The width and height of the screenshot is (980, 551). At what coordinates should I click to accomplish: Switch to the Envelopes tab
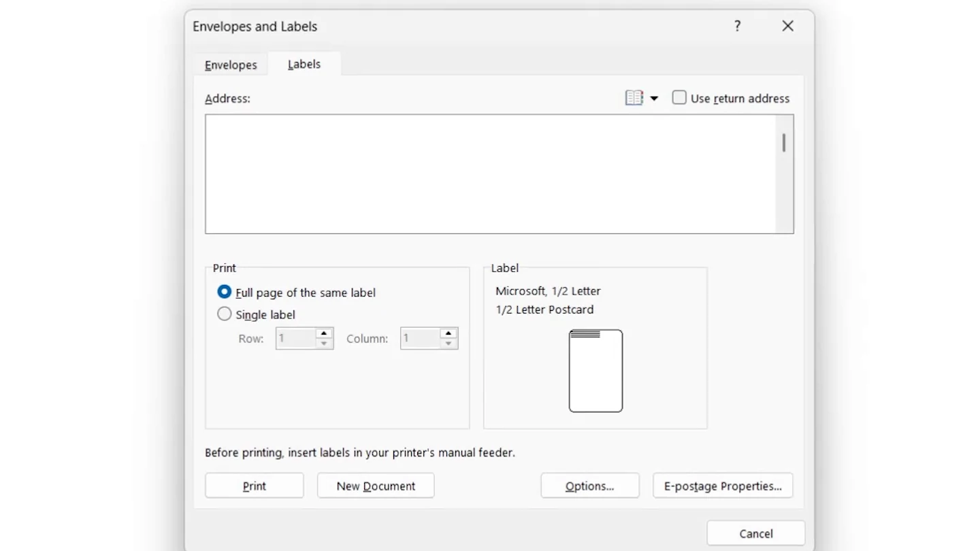pos(231,65)
